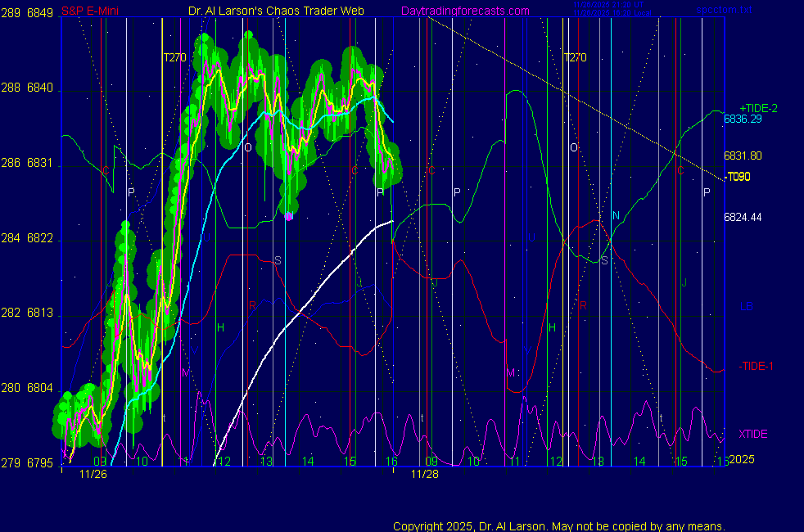Click the green H marker on 11/26
The image size is (804, 532).
coord(220,327)
